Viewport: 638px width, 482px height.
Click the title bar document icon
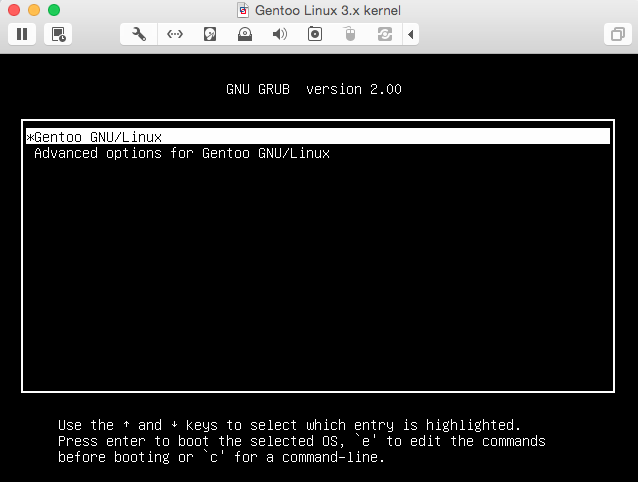243,10
